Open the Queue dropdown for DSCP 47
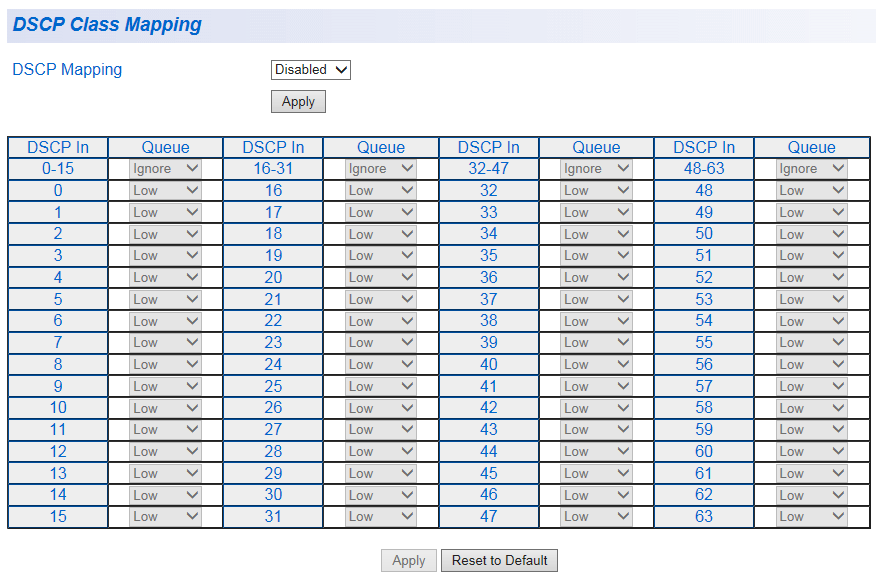884x588 pixels. [x=596, y=516]
